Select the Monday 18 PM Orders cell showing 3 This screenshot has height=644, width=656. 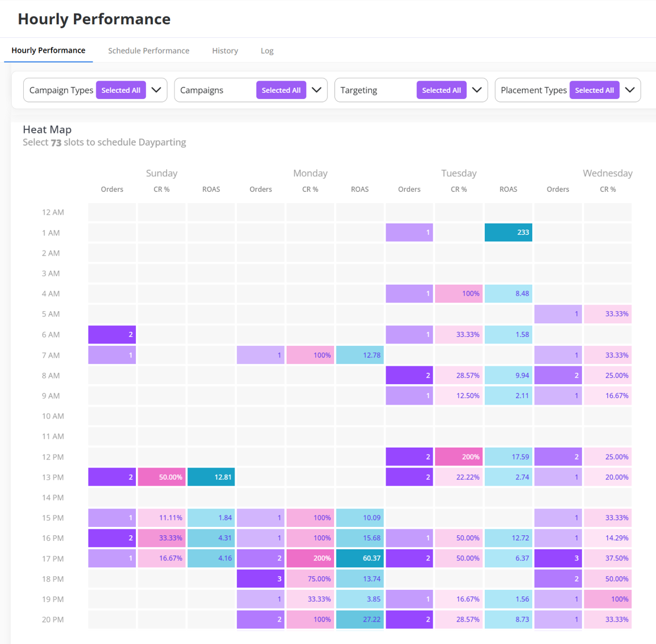(261, 579)
